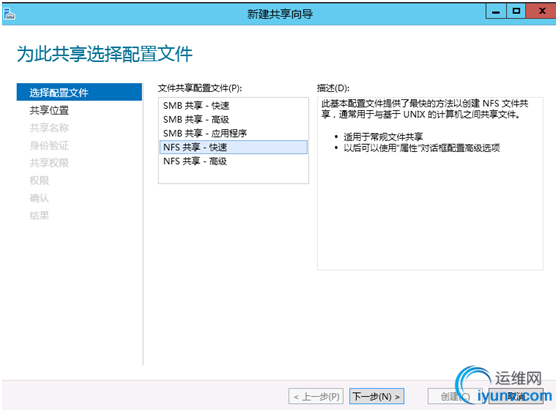Open the 结果 step
This screenshot has width=558, height=412.
coord(39,215)
